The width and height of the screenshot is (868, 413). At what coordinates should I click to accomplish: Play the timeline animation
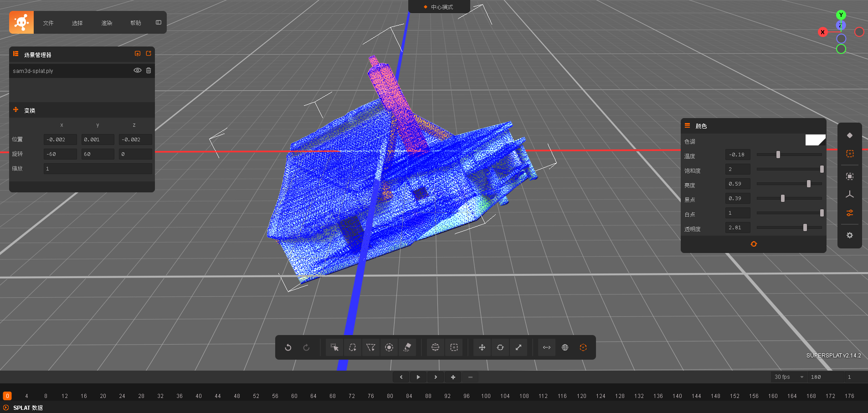(x=418, y=377)
